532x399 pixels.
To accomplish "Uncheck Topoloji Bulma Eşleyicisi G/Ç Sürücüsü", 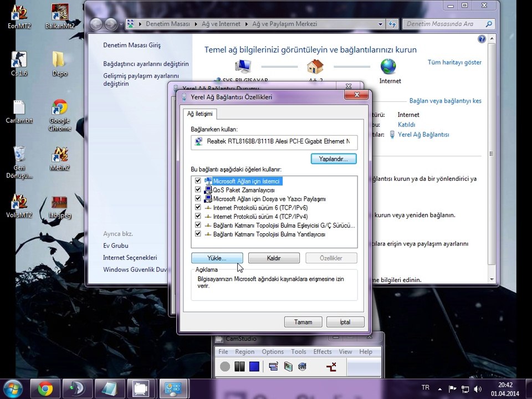I will pyautogui.click(x=198, y=225).
